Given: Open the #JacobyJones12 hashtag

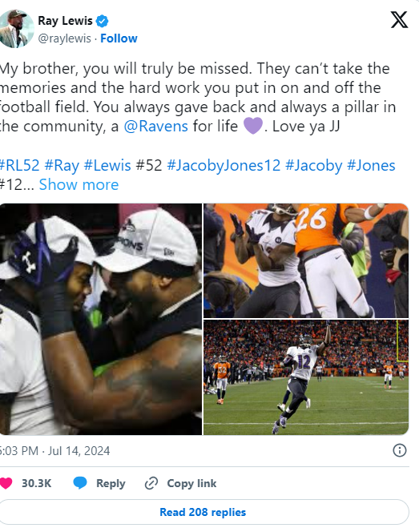Looking at the screenshot, I should tap(224, 166).
